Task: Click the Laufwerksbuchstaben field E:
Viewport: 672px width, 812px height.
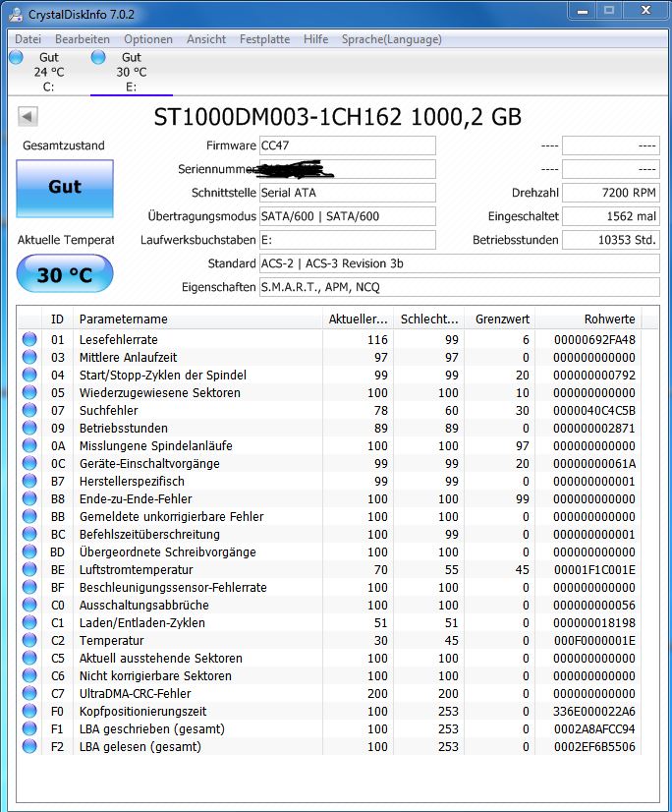Action: 348,240
